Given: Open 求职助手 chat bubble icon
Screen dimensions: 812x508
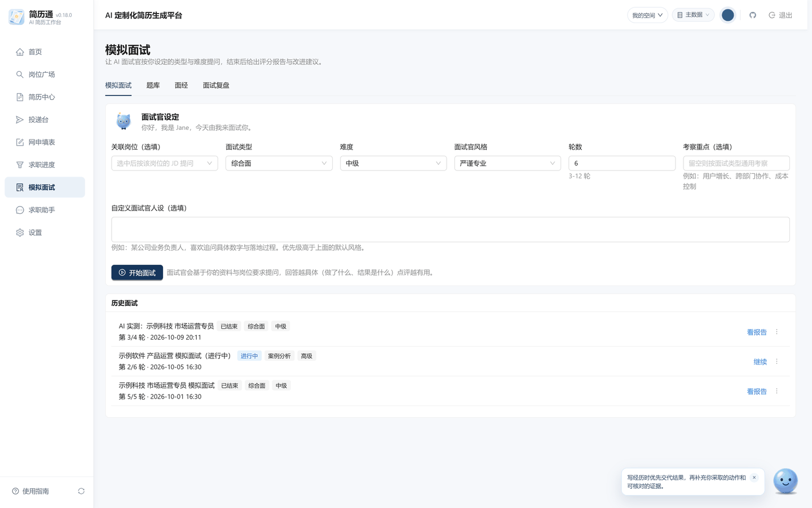Looking at the screenshot, I should (x=20, y=210).
